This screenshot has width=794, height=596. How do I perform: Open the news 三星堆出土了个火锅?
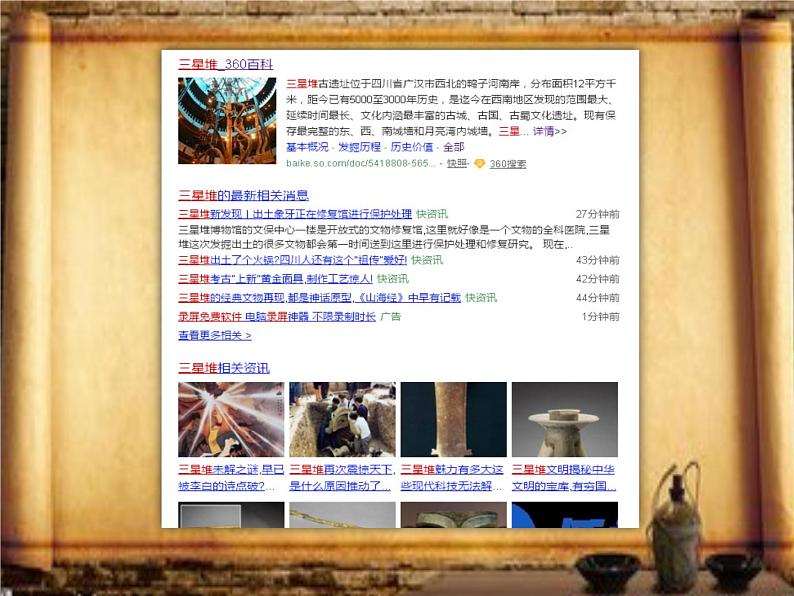[x=293, y=260]
